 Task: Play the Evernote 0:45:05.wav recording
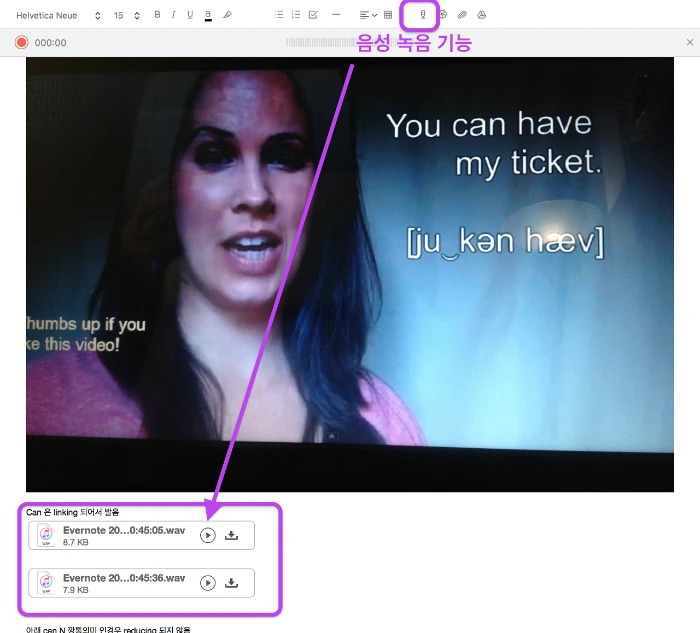click(208, 535)
